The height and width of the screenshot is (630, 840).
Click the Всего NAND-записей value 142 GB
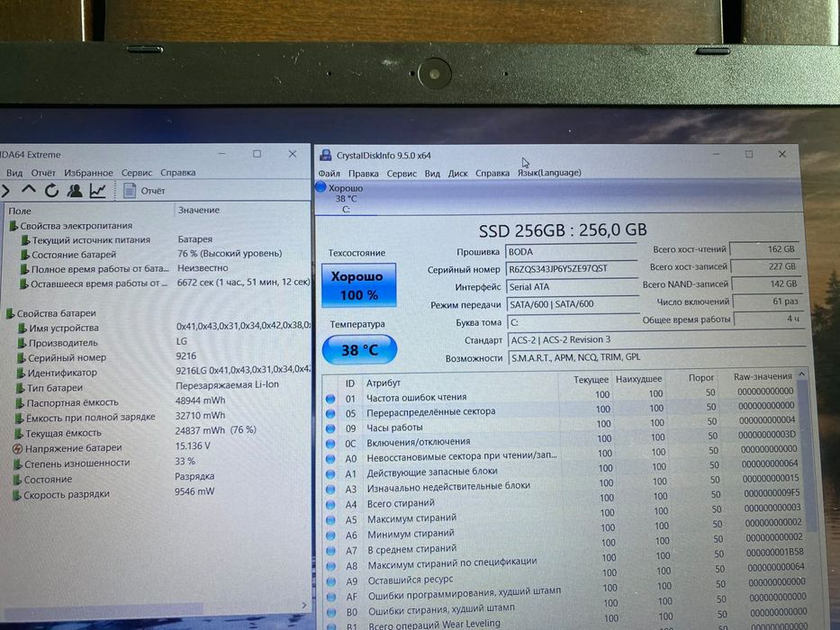click(x=767, y=283)
